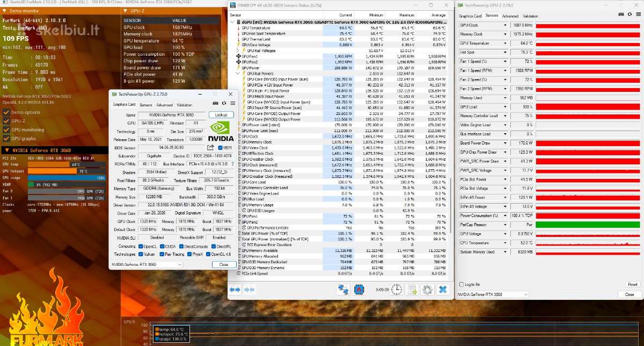Toggle OpenCL checkbox

pos(140,246)
